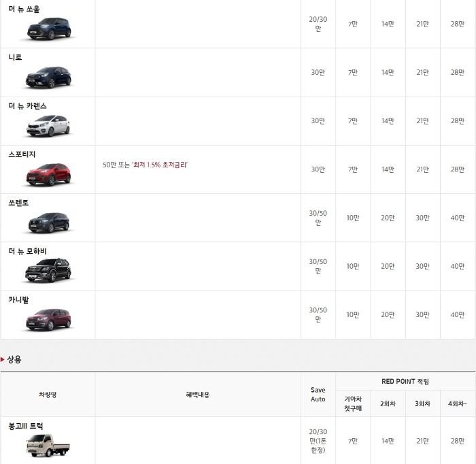Screen dimensions: 476x464
Task: Click the 카니발 model name text
Action: (18, 300)
